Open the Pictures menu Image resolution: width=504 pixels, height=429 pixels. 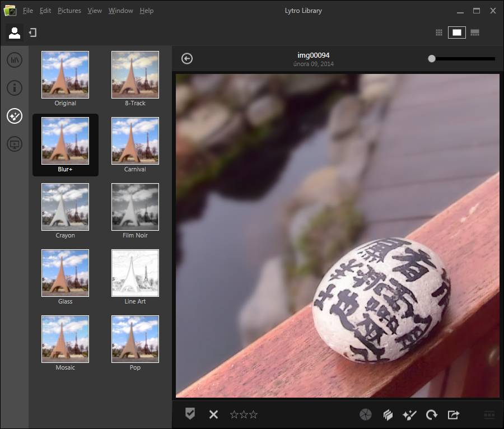pyautogui.click(x=69, y=11)
